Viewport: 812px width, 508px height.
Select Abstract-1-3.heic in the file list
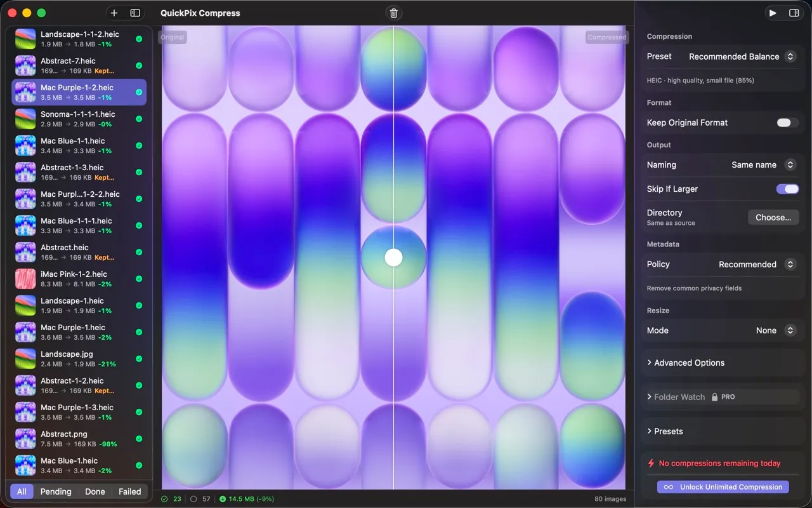click(79, 172)
